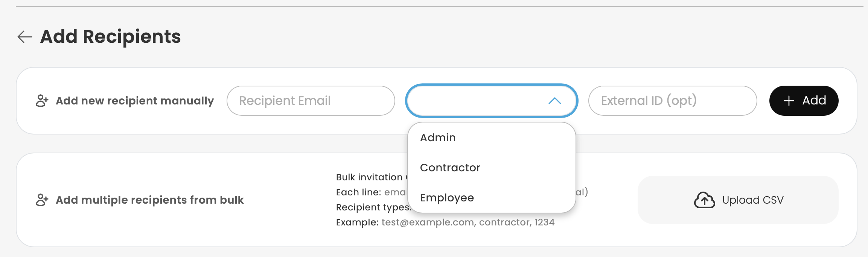The height and width of the screenshot is (257, 868).
Task: Focus the Recipient Email field
Action: click(x=311, y=101)
